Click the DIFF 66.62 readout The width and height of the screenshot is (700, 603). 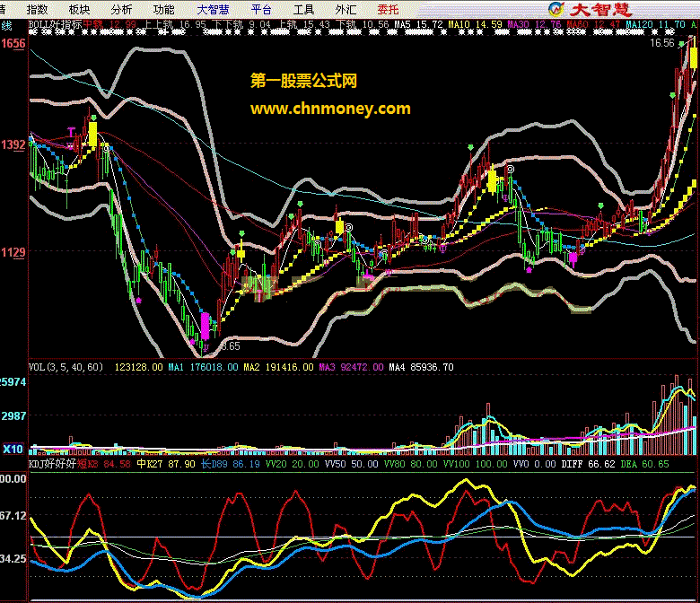(589, 464)
